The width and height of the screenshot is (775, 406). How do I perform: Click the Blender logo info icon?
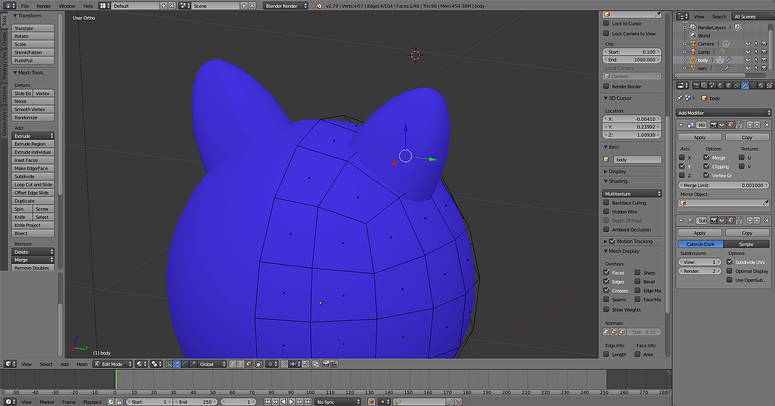[319, 6]
